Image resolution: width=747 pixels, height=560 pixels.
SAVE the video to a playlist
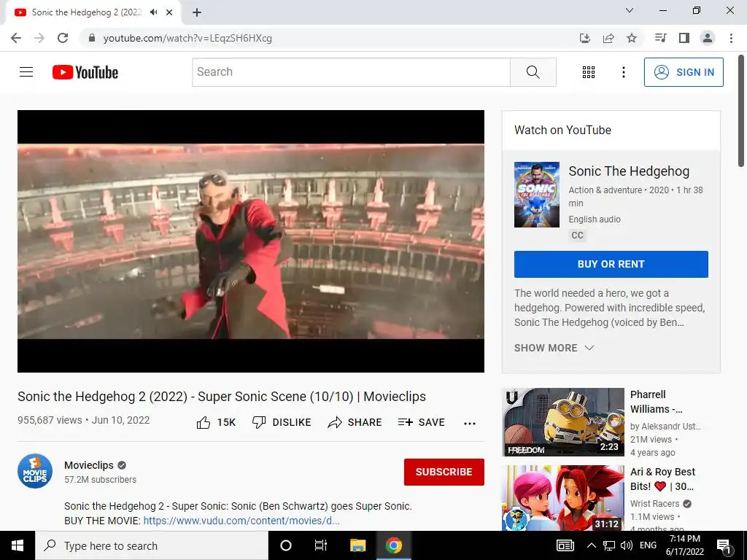[x=422, y=422]
